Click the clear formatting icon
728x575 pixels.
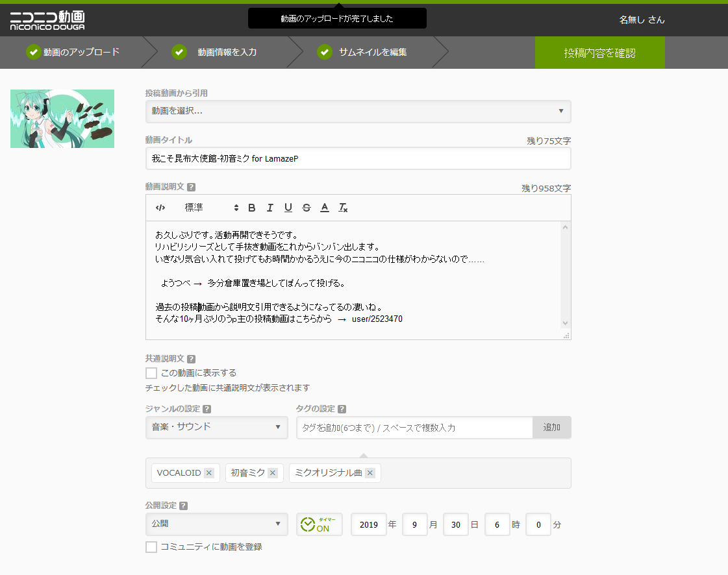343,208
